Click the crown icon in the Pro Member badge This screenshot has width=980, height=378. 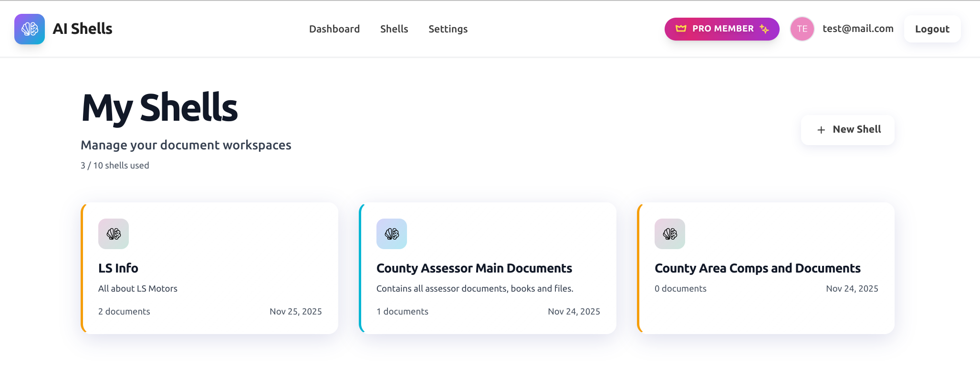[681, 29]
